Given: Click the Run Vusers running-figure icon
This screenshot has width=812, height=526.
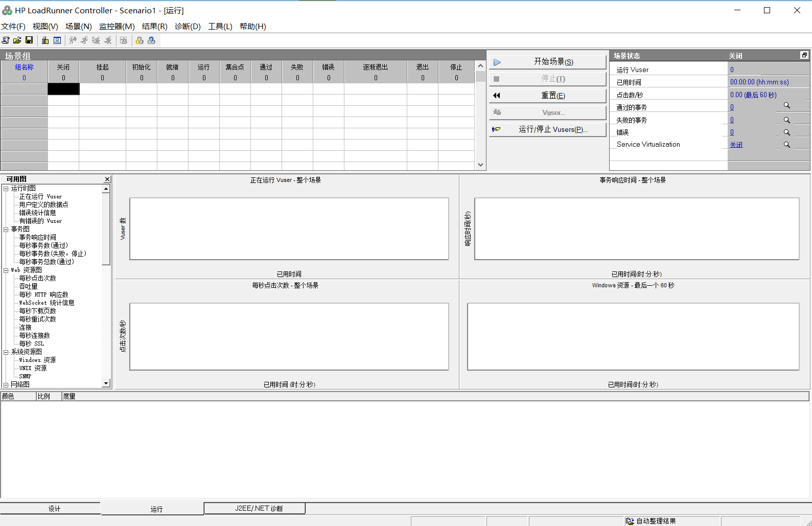Looking at the screenshot, I should tap(84, 40).
